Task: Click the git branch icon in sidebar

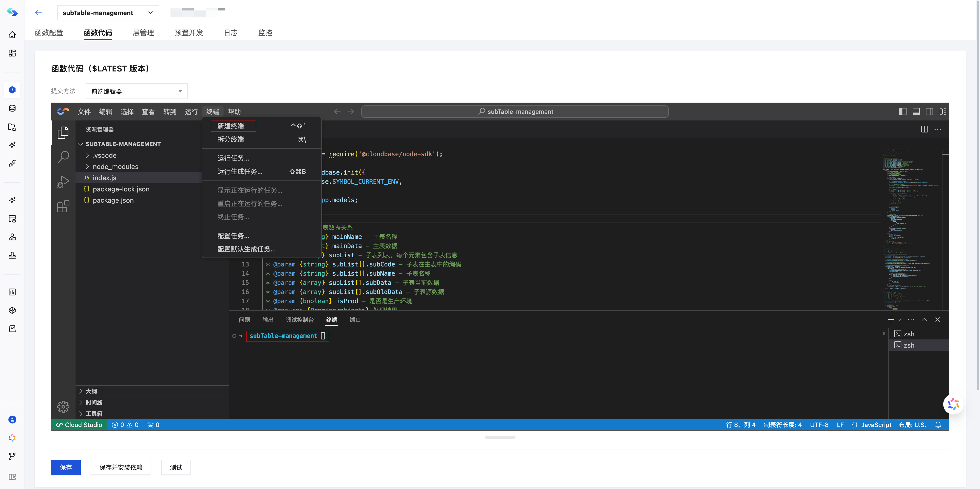Action: point(12,456)
